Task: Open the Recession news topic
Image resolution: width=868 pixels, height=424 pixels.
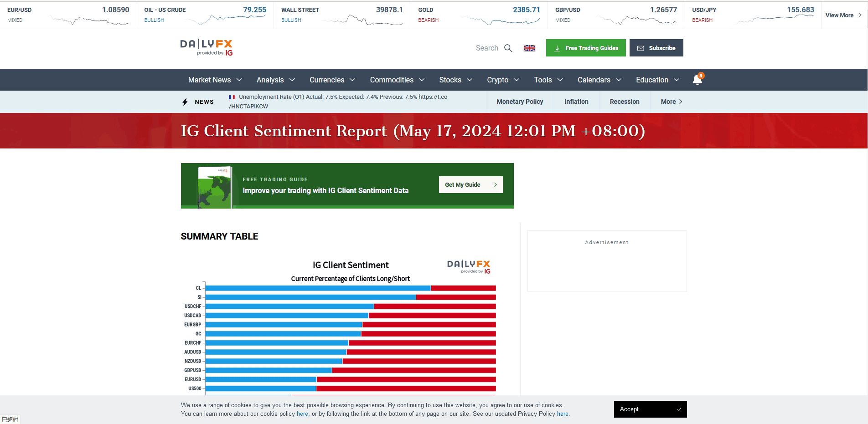Action: point(625,102)
